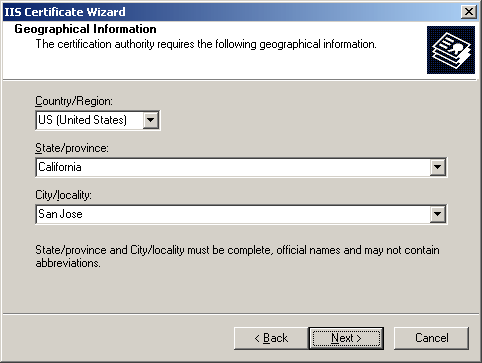Click the official names note's first line
Image resolution: width=482 pixels, height=363 pixels.
237,250
